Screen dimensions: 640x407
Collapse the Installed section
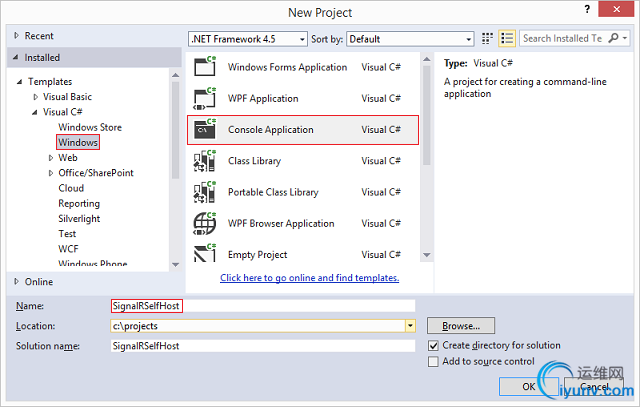tap(16, 58)
